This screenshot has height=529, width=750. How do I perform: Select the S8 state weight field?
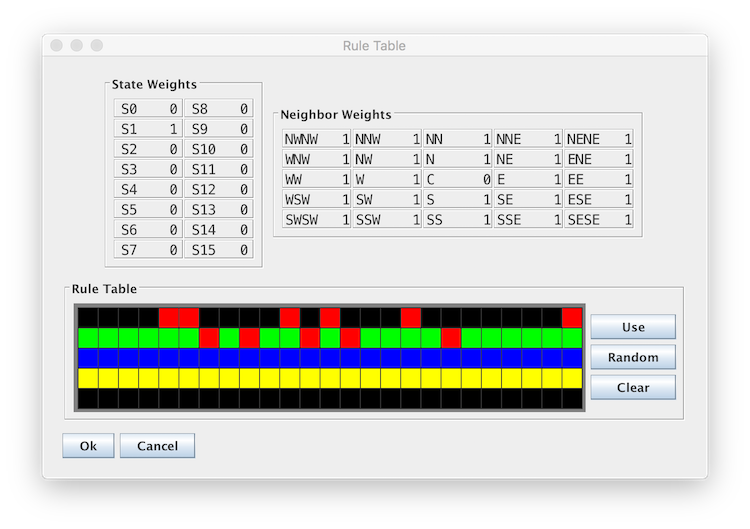tap(219, 109)
